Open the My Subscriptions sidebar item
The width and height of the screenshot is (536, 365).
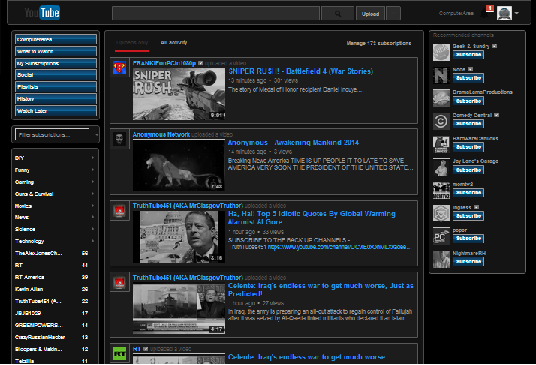(x=56, y=63)
